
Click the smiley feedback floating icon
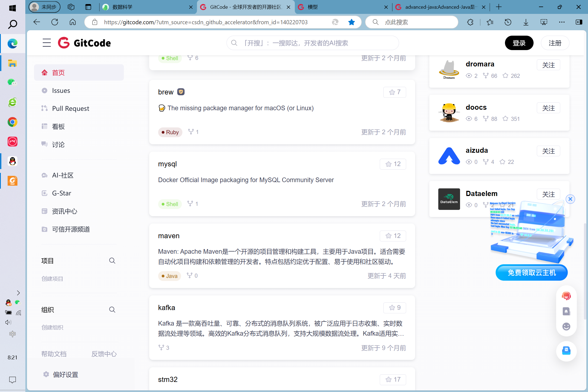click(x=566, y=326)
